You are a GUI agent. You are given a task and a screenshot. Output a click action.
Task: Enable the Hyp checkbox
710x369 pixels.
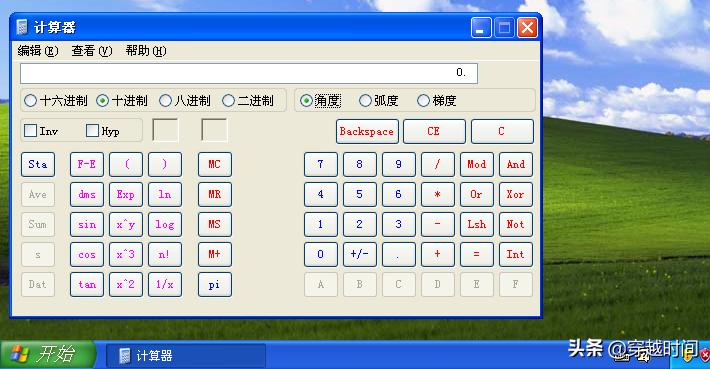(103, 131)
